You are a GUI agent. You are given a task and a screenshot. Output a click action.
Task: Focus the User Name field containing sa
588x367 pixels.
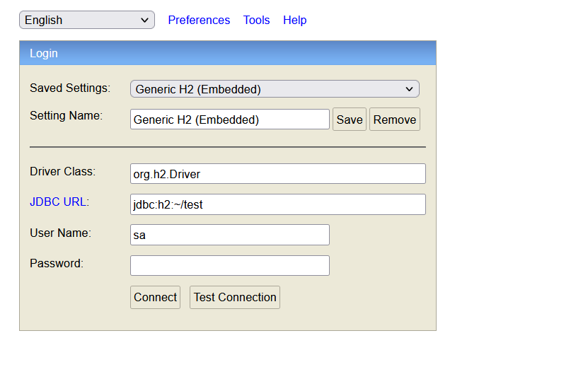pyautogui.click(x=229, y=235)
